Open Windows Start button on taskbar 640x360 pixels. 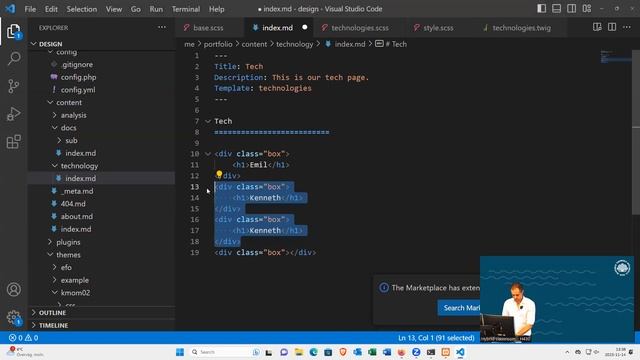(x=180, y=352)
